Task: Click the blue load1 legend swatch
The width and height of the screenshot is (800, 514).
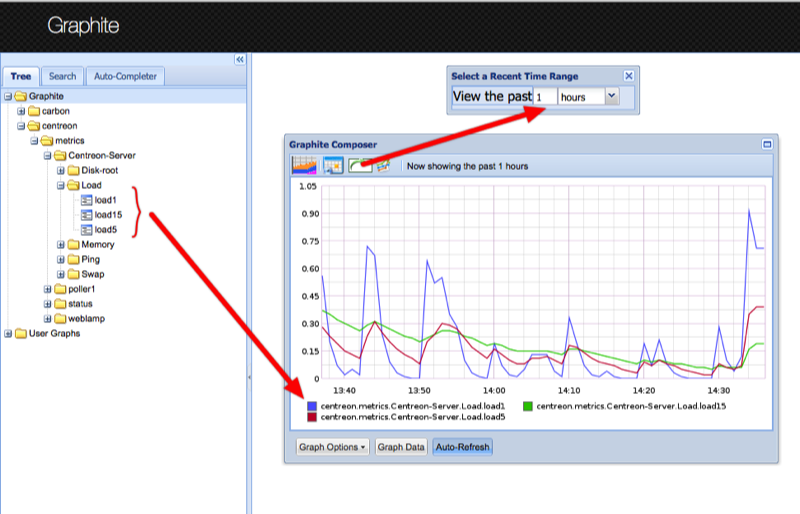Action: click(x=312, y=406)
